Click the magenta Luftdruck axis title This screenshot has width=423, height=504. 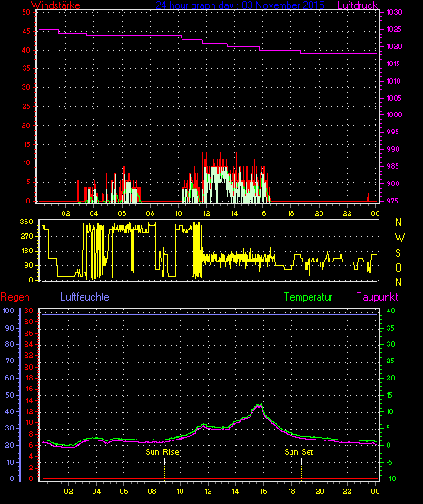[x=357, y=5]
